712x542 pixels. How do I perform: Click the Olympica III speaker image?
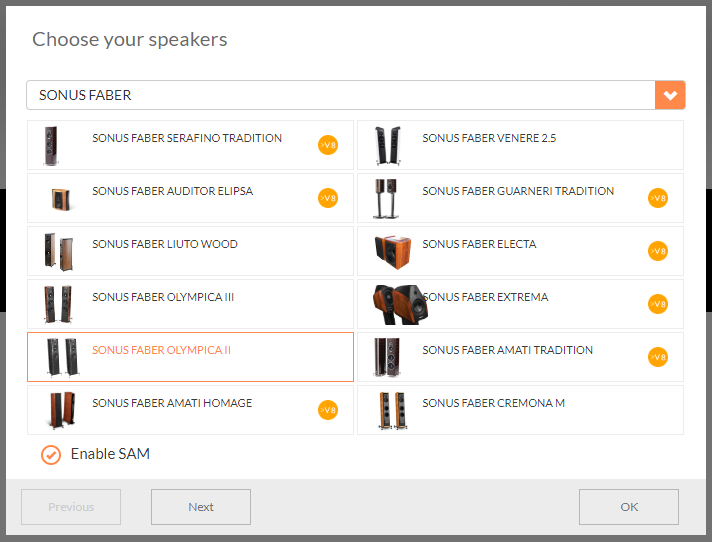tap(58, 304)
